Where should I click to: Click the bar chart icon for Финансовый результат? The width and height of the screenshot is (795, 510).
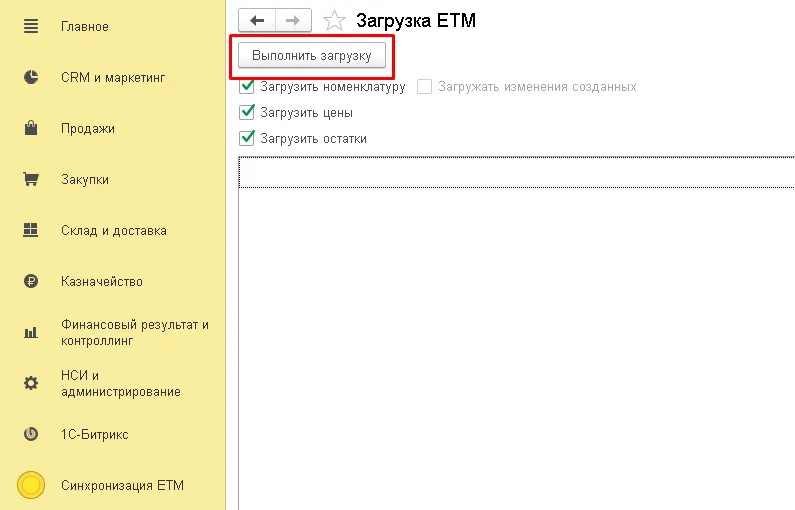click(30, 332)
